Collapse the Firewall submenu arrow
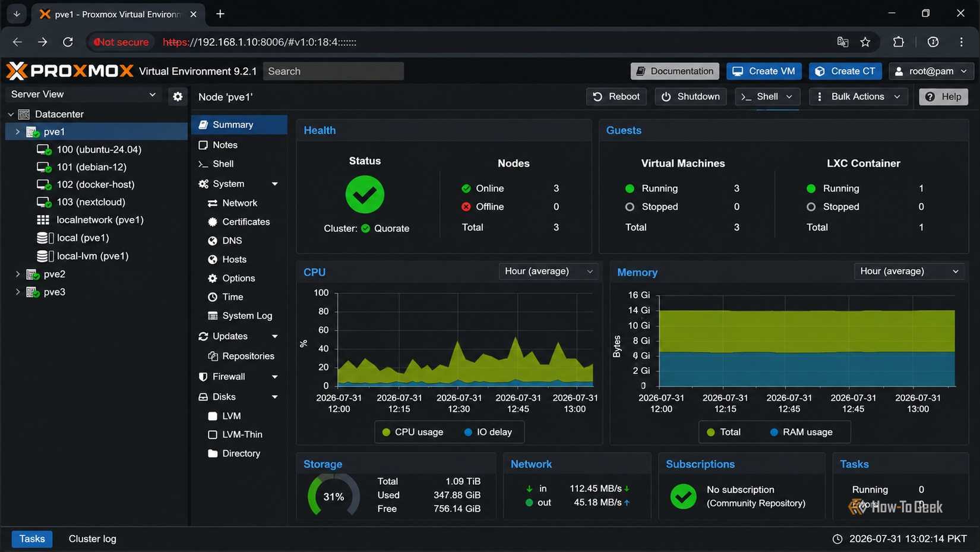This screenshot has width=980, height=552. pyautogui.click(x=274, y=377)
